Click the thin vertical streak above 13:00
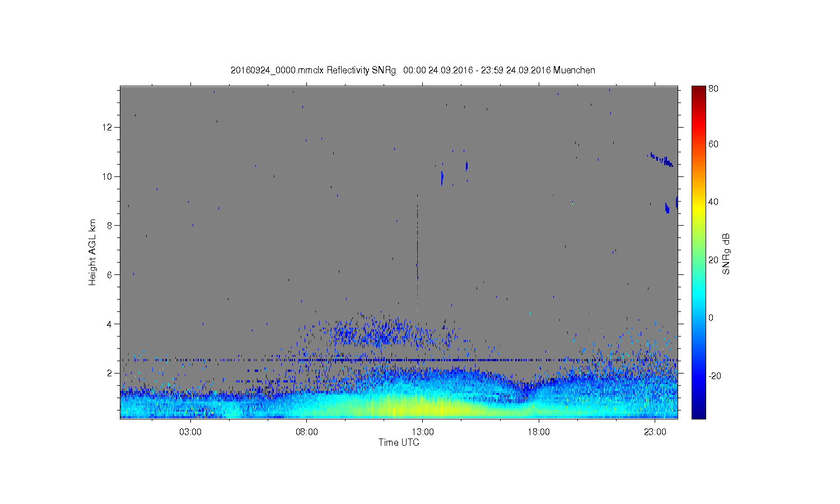840x504 pixels. coord(417,252)
